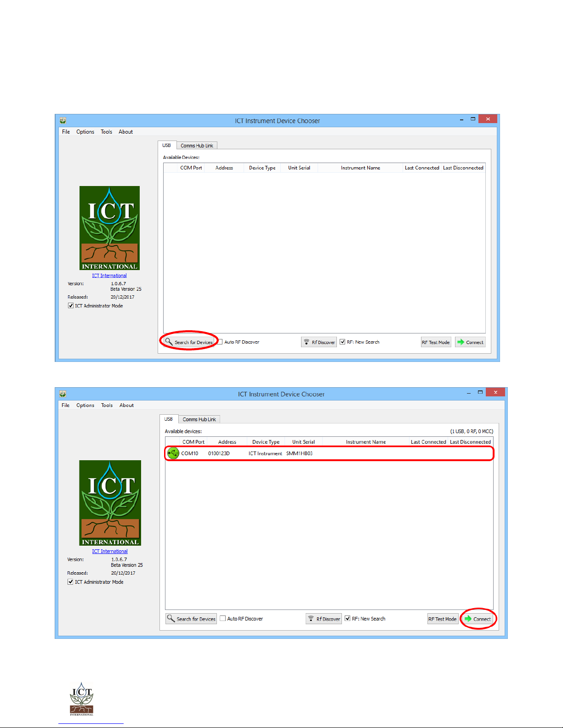Click ICT Instrument device type cell
The width and height of the screenshot is (563, 728).
click(x=265, y=453)
